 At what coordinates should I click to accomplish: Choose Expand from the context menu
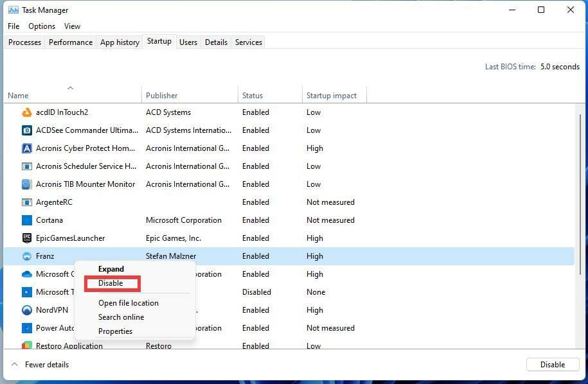point(111,268)
